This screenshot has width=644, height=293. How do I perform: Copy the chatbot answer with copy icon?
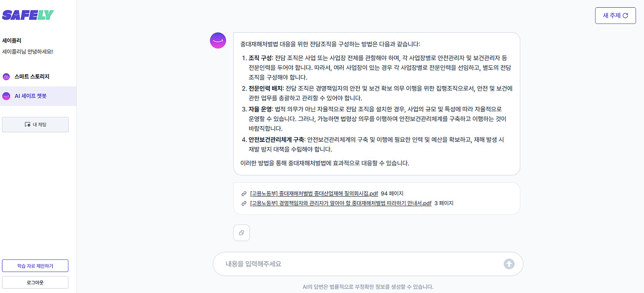click(242, 233)
